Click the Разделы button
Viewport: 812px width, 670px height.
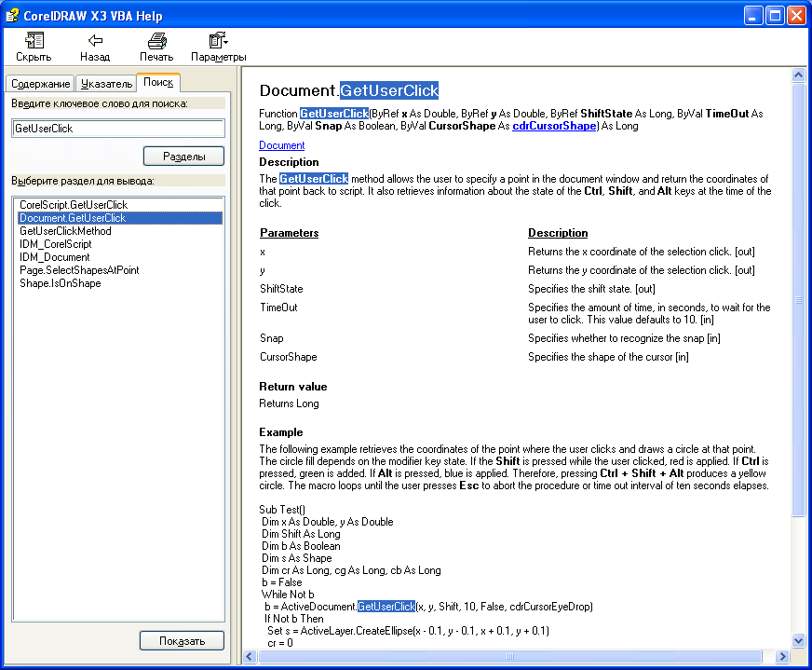[x=183, y=156]
